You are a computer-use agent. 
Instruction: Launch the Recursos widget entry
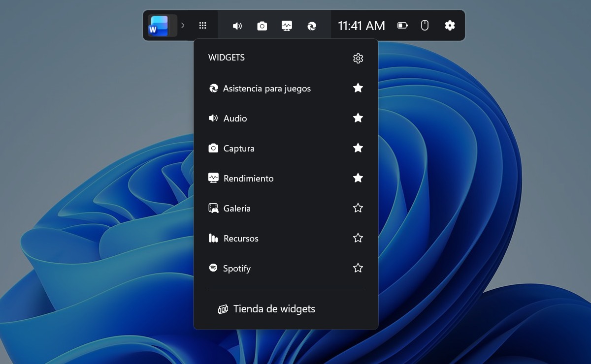pyautogui.click(x=240, y=239)
